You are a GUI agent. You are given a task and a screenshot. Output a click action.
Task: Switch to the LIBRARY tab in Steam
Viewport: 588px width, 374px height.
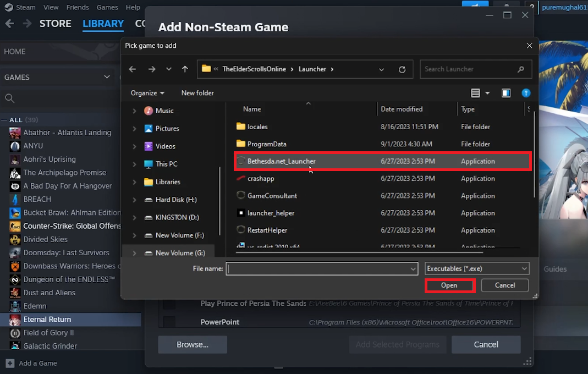pyautogui.click(x=103, y=24)
